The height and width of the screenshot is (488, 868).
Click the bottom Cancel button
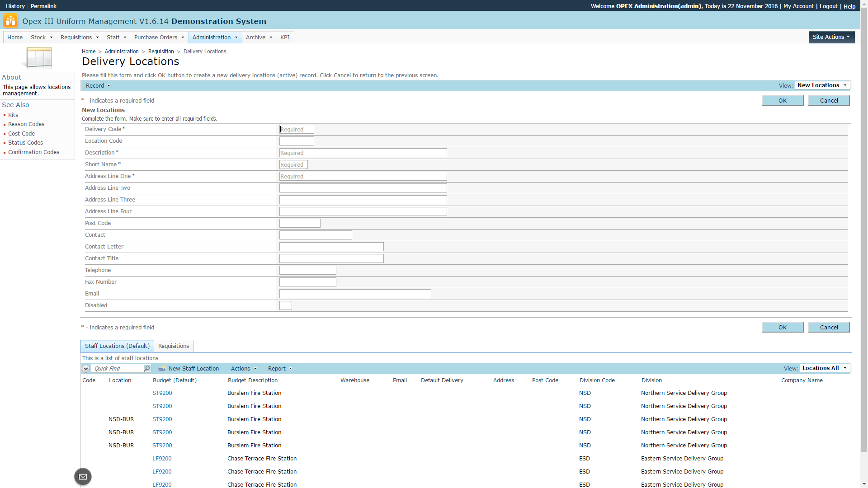coord(828,328)
